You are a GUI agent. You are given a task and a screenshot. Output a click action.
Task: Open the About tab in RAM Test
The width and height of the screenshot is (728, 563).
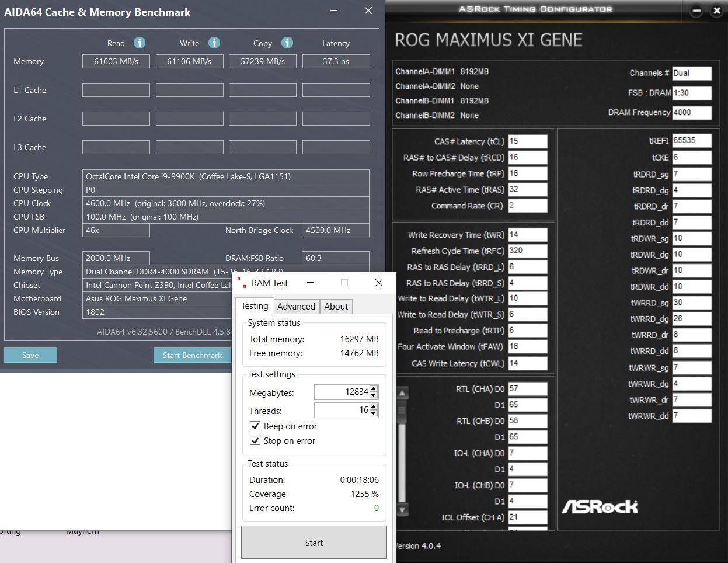point(336,307)
